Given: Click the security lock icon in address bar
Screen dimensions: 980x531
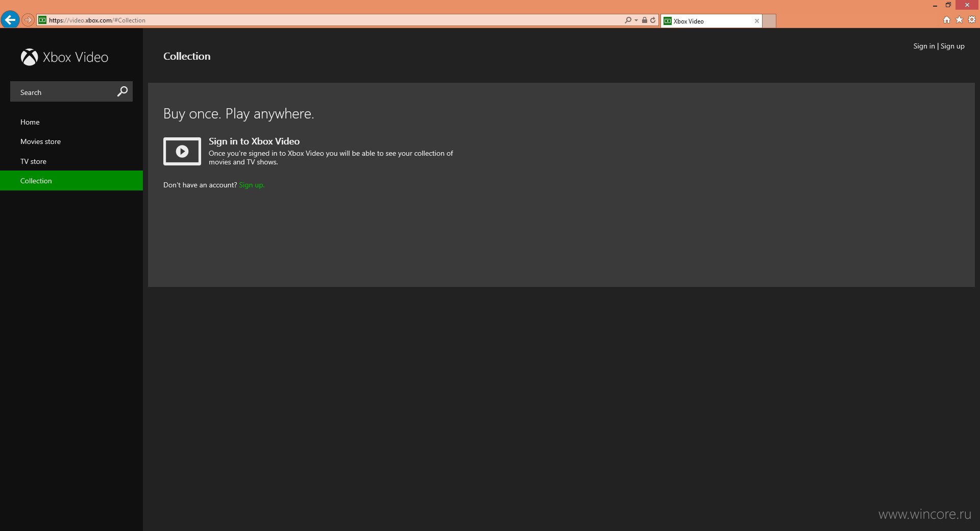Looking at the screenshot, I should [x=645, y=20].
